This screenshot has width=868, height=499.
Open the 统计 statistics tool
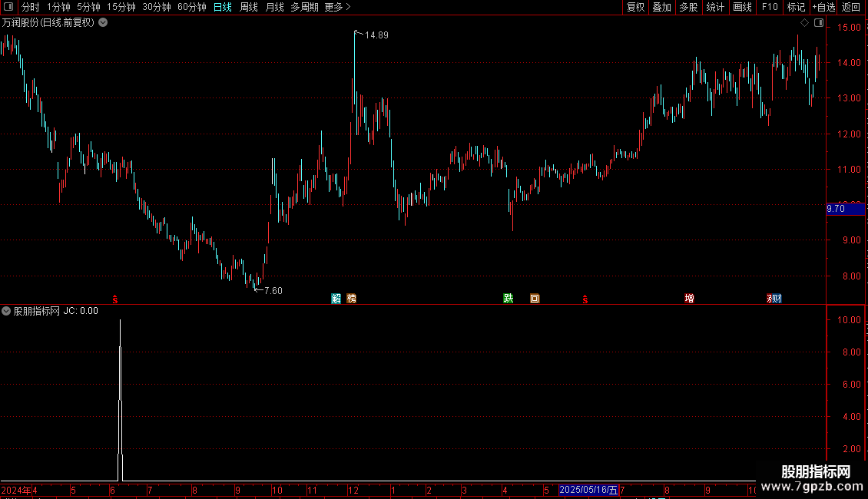click(x=715, y=7)
